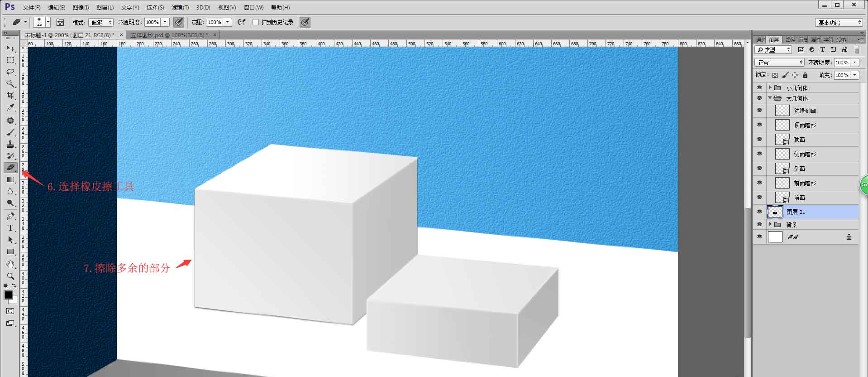This screenshot has height=377, width=868.
Task: Select the Eraser tool in the toolbox
Action: tap(10, 168)
